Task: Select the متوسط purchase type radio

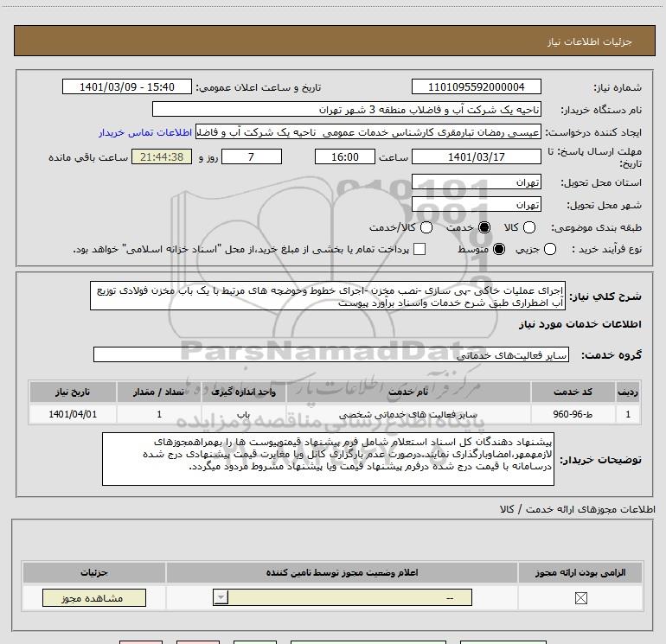Action: point(499,249)
